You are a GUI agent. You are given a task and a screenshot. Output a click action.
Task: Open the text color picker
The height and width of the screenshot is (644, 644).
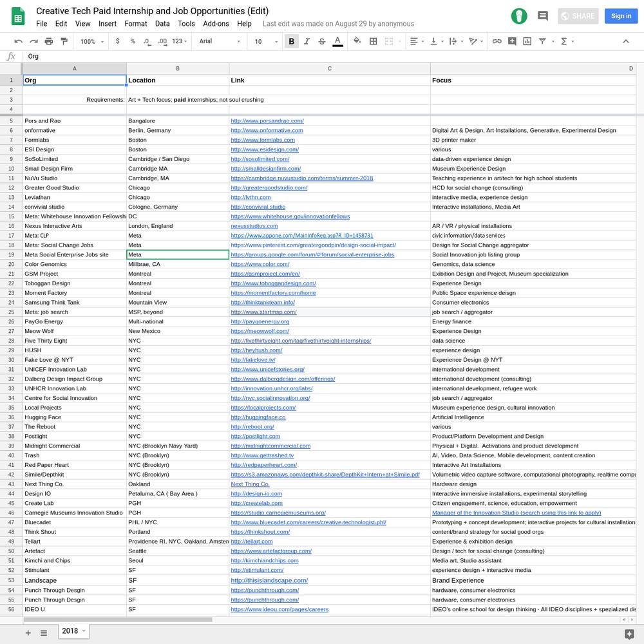coord(337,41)
